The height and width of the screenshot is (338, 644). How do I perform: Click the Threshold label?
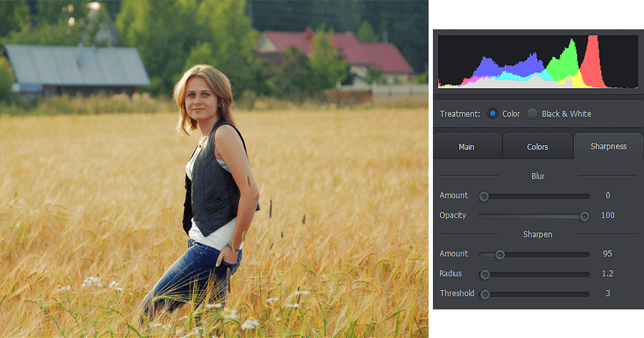point(457,293)
